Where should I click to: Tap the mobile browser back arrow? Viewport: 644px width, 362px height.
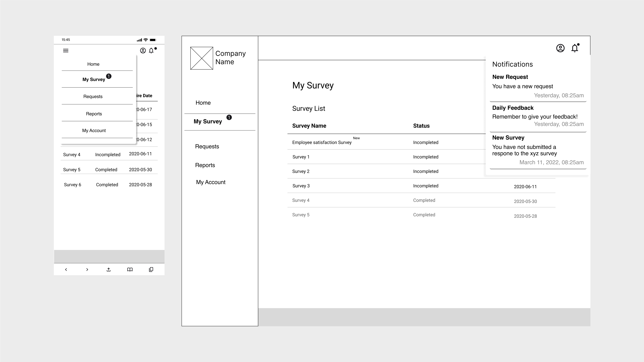tap(66, 270)
